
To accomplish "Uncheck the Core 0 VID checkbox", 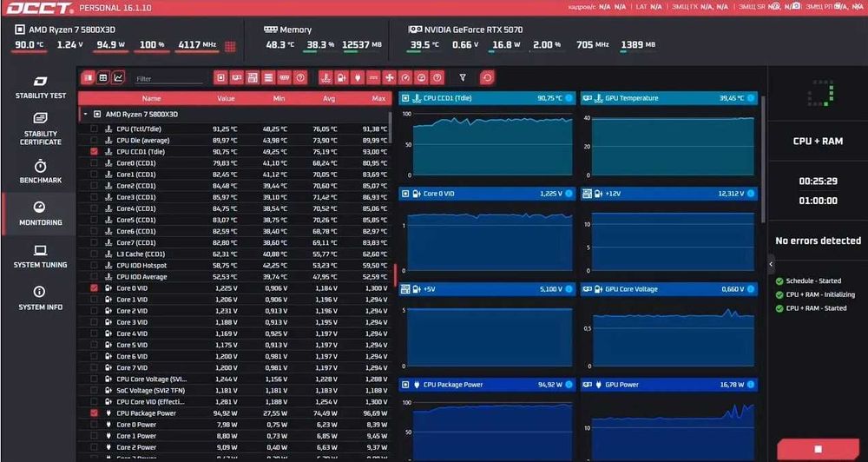I will [94, 288].
